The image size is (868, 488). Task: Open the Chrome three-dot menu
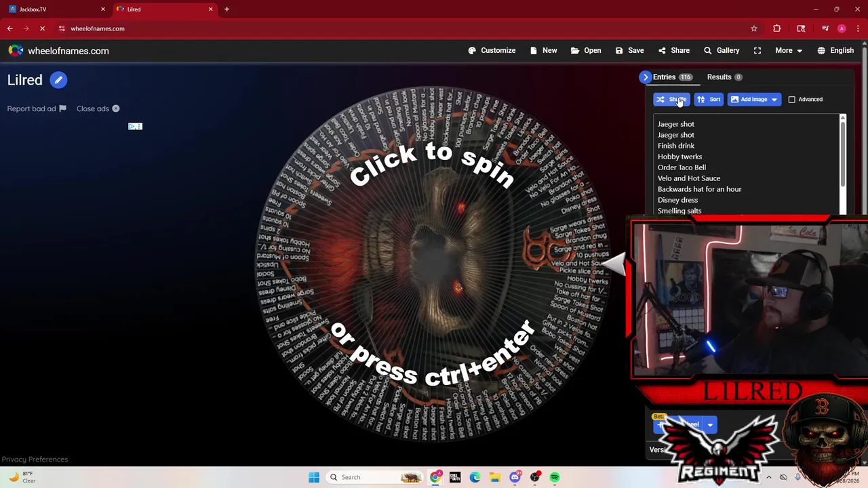(x=858, y=28)
